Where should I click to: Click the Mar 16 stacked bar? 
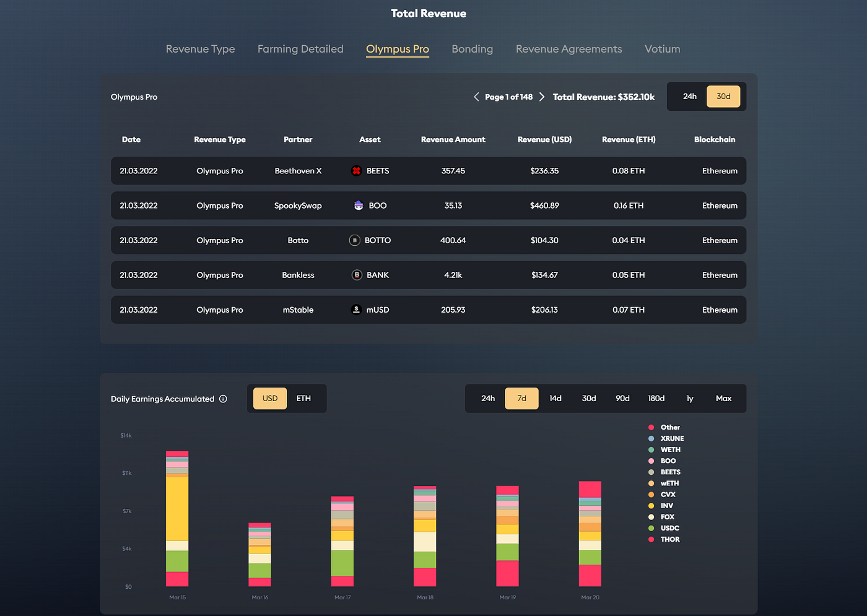coord(259,555)
